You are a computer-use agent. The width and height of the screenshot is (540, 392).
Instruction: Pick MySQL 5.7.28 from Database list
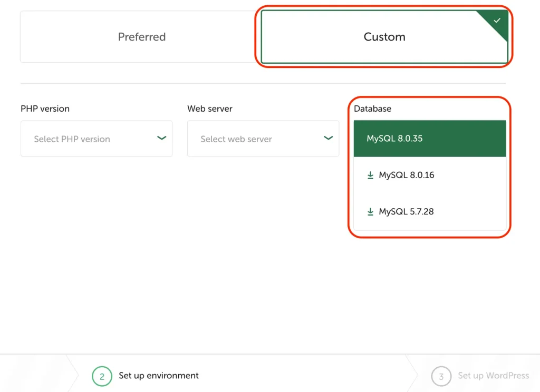(x=407, y=212)
